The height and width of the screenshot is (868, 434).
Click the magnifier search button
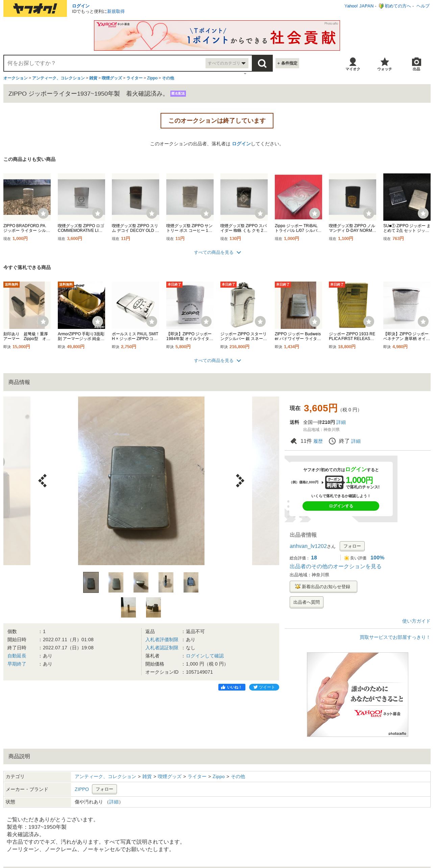(262, 63)
